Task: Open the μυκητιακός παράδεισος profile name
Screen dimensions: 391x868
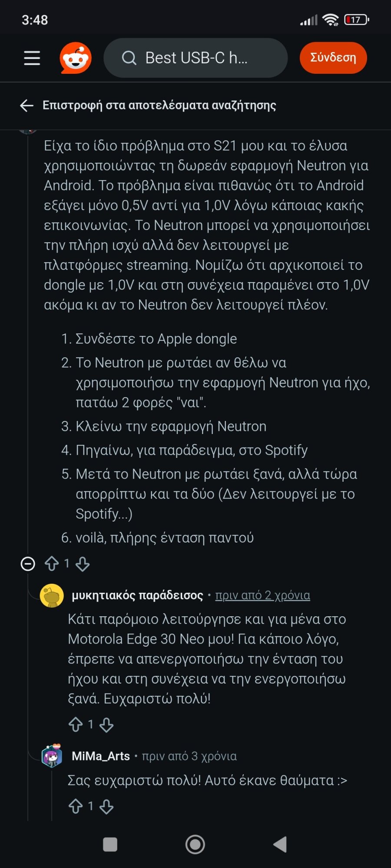Action: pyautogui.click(x=138, y=595)
